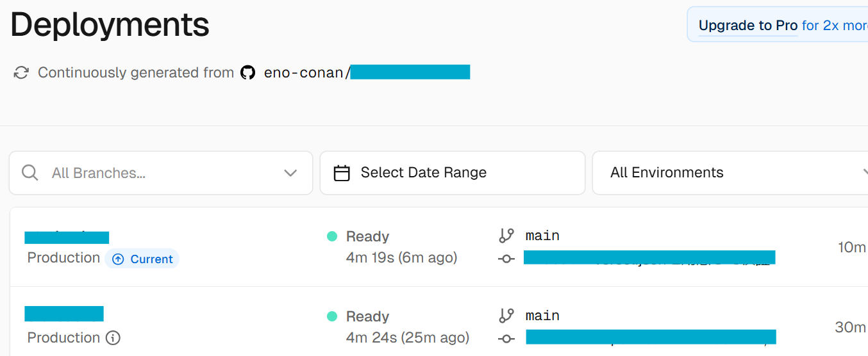
Task: Click the info icon beside second Production
Action: pos(113,337)
